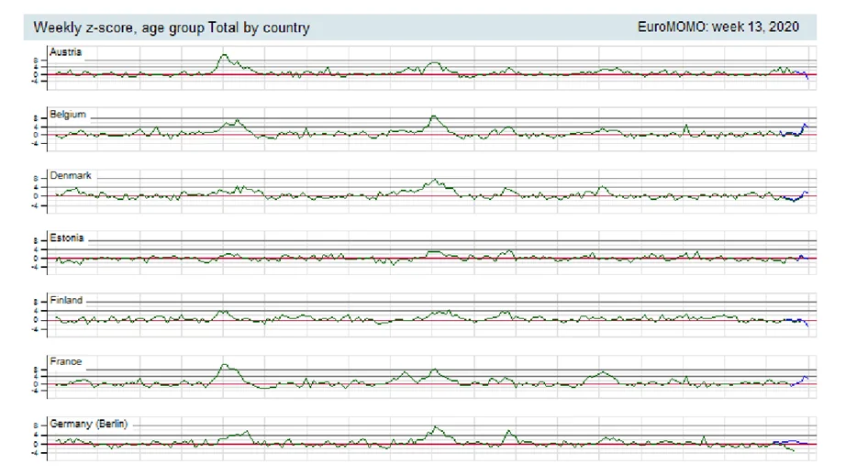The width and height of the screenshot is (868, 475).
Task: Click the blue recent-weeks segment in Denmark chart
Action: (x=796, y=195)
